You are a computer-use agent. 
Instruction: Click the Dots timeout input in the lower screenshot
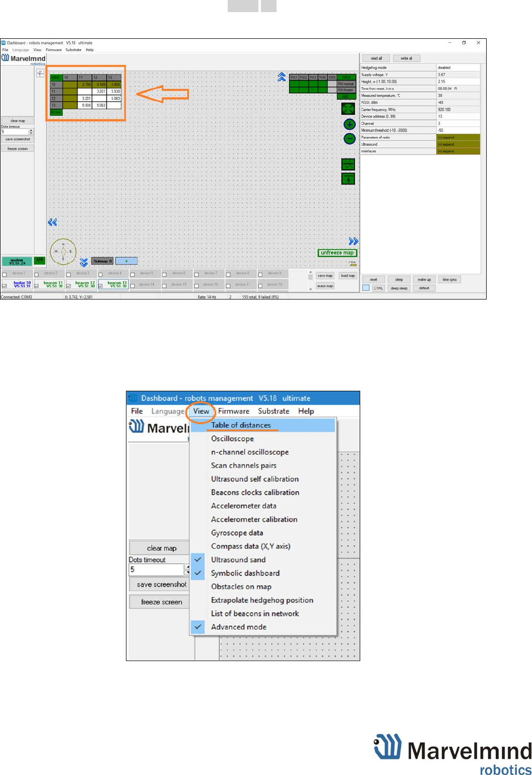(x=157, y=569)
